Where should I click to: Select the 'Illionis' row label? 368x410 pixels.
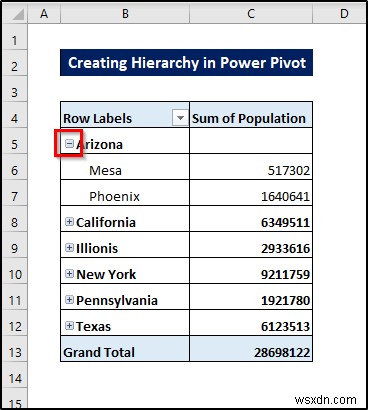click(97, 248)
